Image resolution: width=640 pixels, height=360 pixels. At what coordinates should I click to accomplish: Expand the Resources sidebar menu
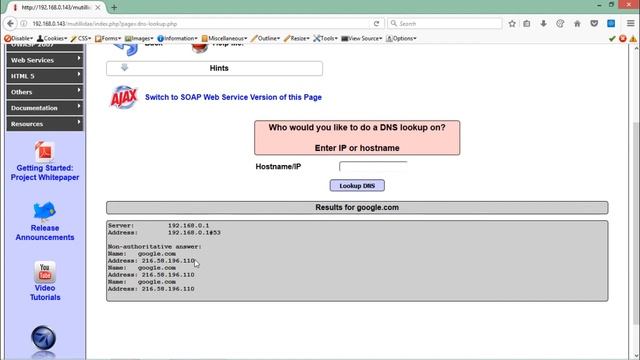pyautogui.click(x=44, y=124)
